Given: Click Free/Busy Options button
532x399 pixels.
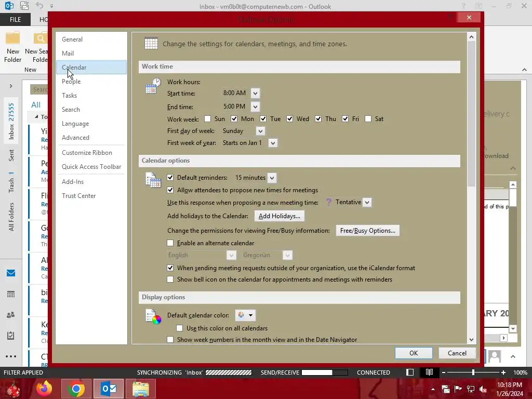Looking at the screenshot, I should click(x=367, y=230).
